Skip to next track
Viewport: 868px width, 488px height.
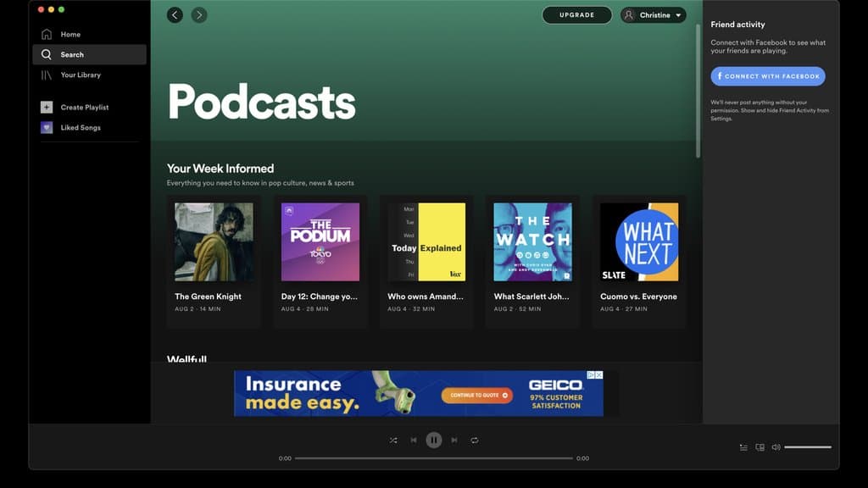tap(454, 441)
